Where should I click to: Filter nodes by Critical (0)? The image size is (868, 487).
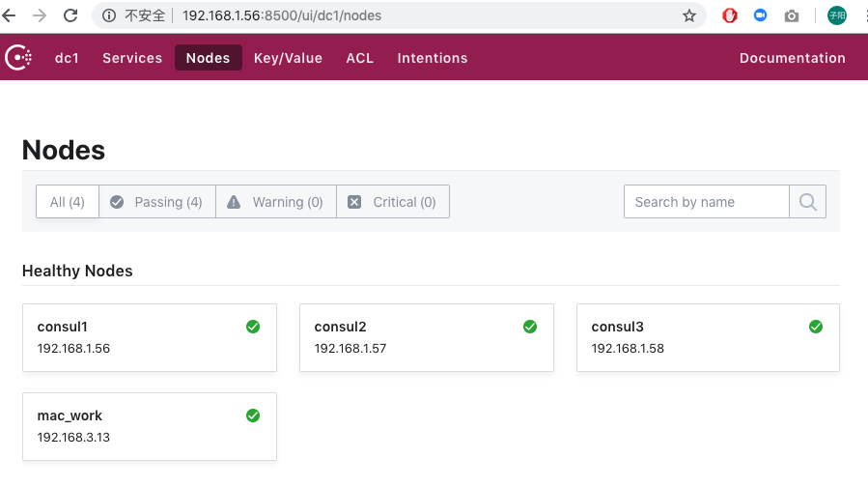coord(393,202)
